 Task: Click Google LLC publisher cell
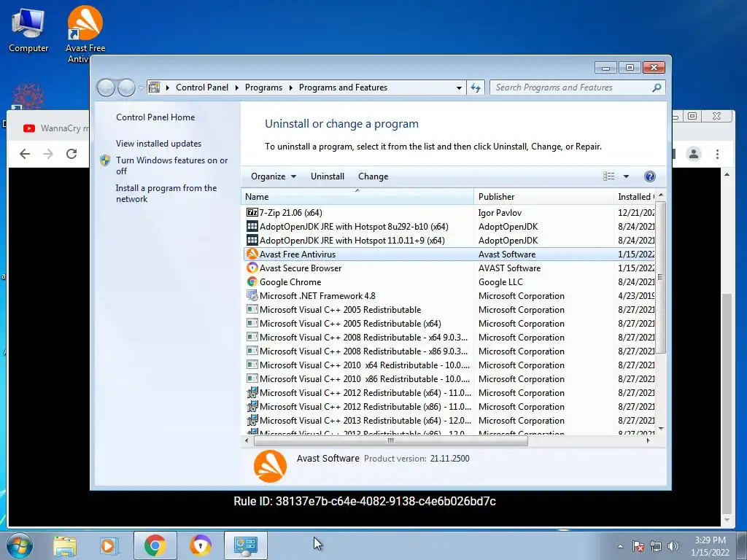(x=500, y=282)
